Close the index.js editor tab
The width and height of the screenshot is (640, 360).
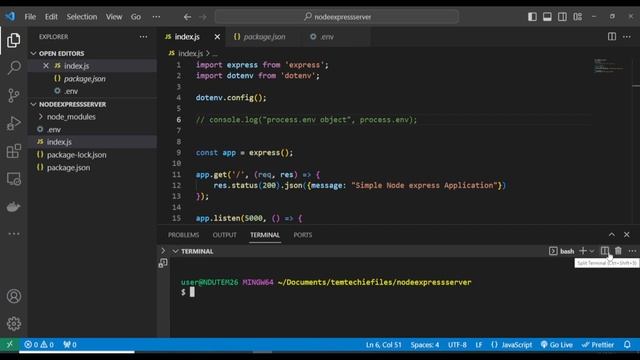tap(217, 37)
